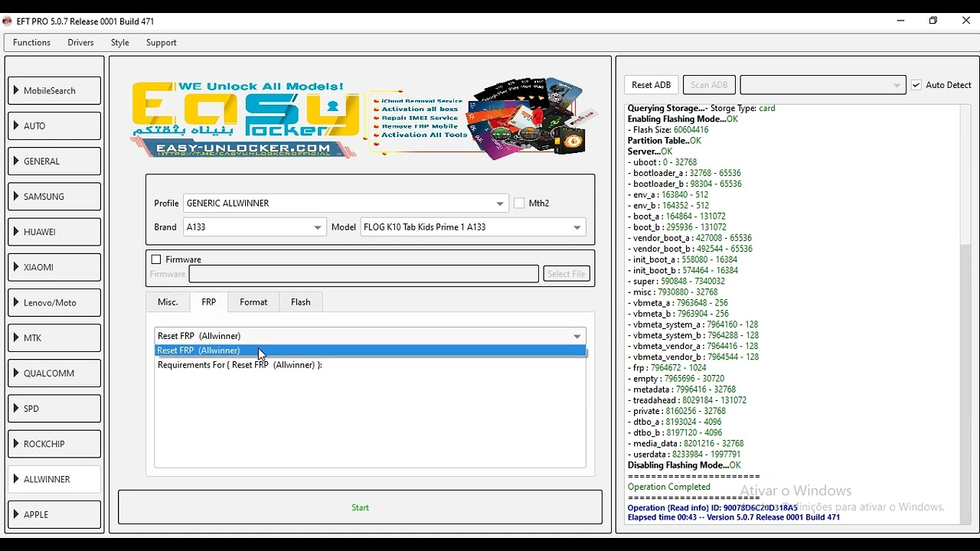This screenshot has width=980, height=551.
Task: Expand the AUTO sidebar category
Action: pos(54,126)
